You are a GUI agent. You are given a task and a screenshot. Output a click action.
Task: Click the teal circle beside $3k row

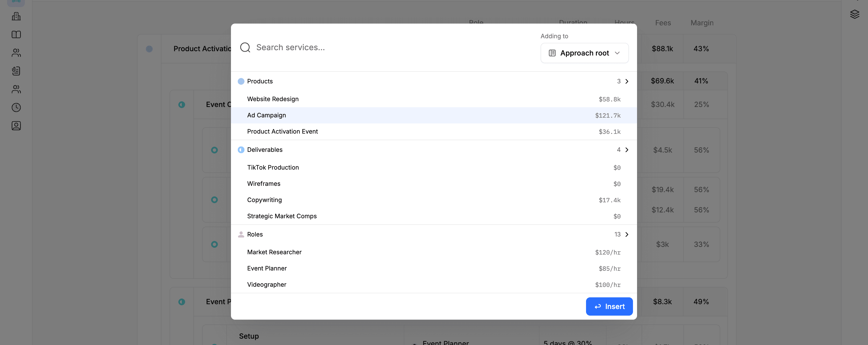point(214,244)
